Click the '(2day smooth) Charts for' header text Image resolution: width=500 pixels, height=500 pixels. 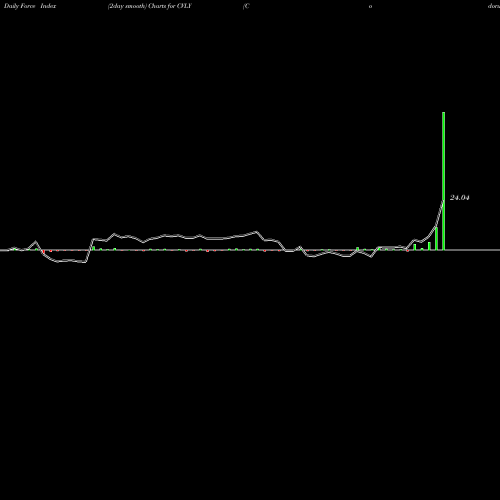click(143, 6)
